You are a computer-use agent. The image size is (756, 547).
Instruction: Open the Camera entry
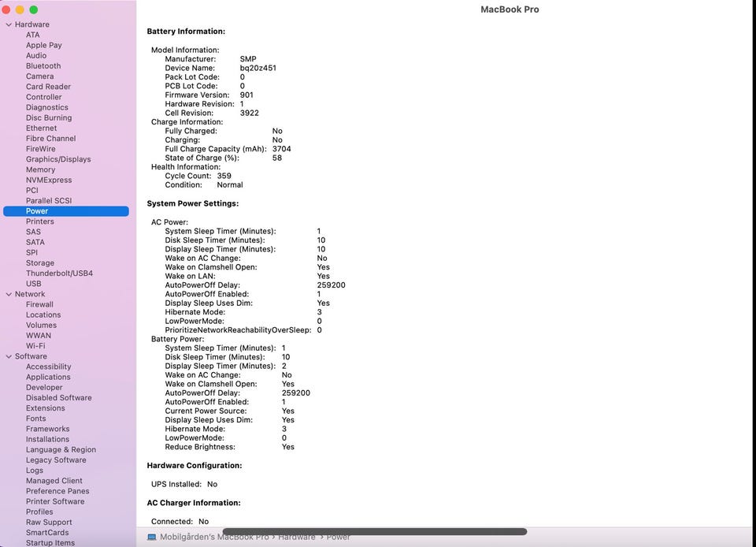click(40, 76)
